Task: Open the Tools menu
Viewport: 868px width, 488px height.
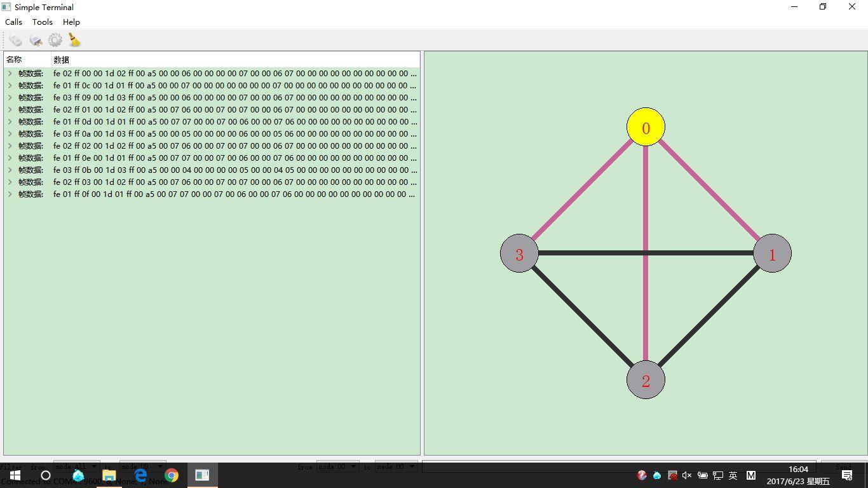Action: pos(43,22)
